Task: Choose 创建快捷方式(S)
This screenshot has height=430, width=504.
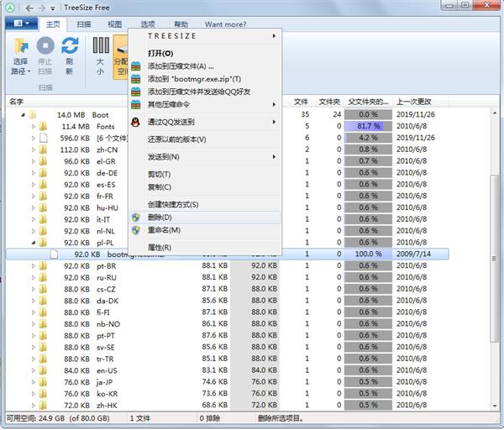Action: (205, 204)
